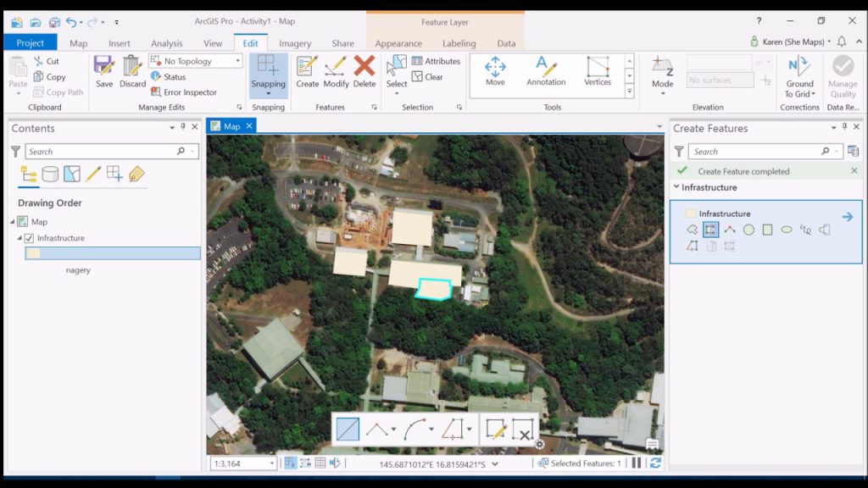Click the Infrastructure layer symbol swatch in Contents
This screenshot has width=868, height=488.
34,253
